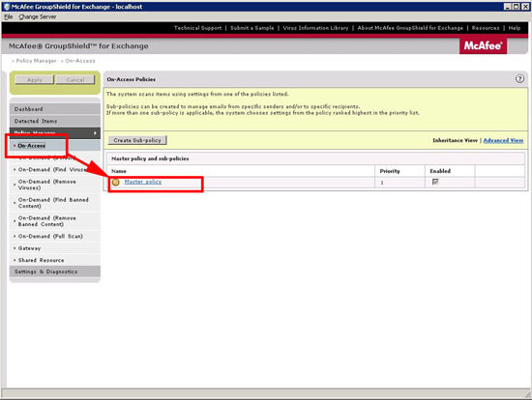Screen dimensions: 532x400
Task: Select Inheritance View
Action: (x=455, y=140)
